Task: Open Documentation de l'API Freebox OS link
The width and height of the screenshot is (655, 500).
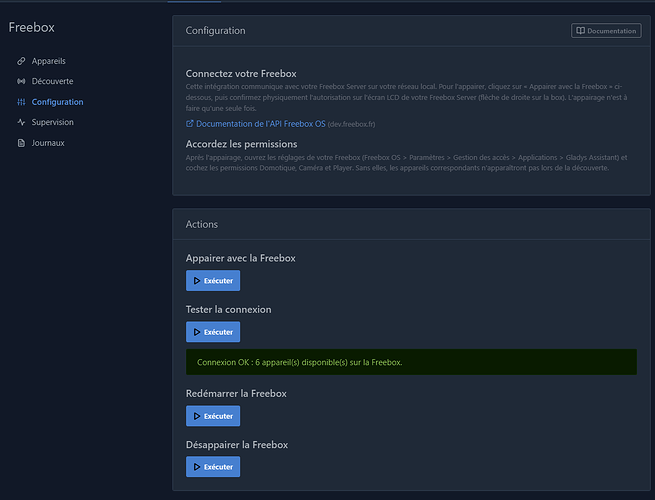Action: [261, 124]
